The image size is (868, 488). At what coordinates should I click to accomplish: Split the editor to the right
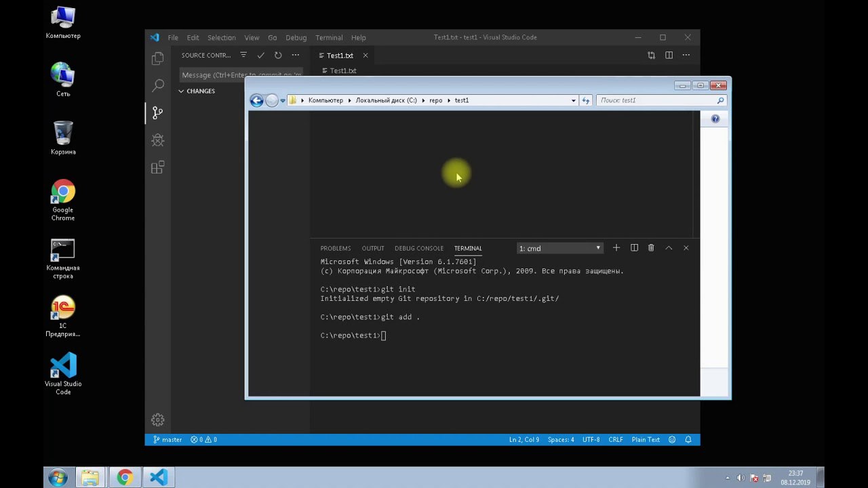pyautogui.click(x=669, y=56)
